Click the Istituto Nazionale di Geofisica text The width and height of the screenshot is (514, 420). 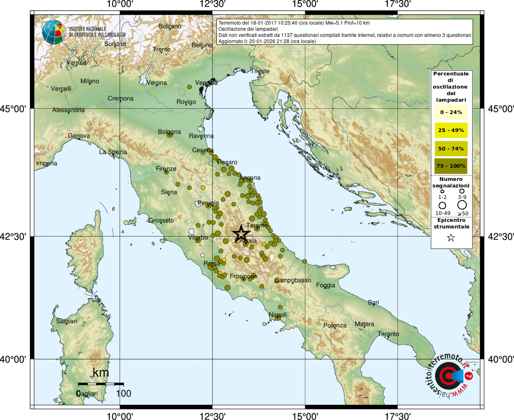pos(97,32)
